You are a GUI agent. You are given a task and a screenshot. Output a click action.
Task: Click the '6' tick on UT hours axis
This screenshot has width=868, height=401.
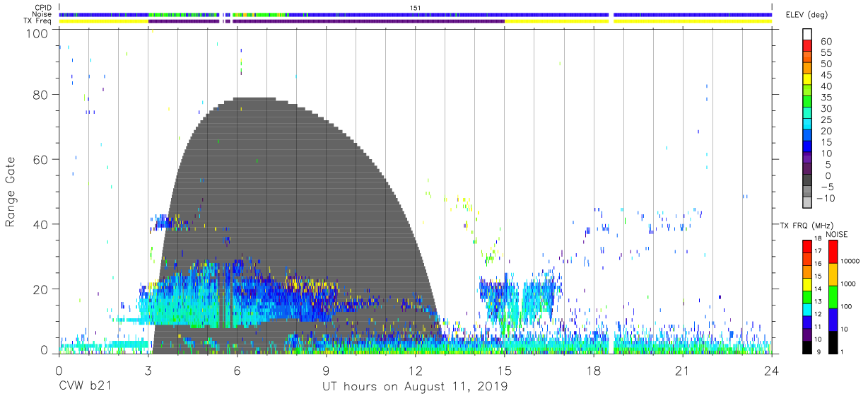coord(237,371)
